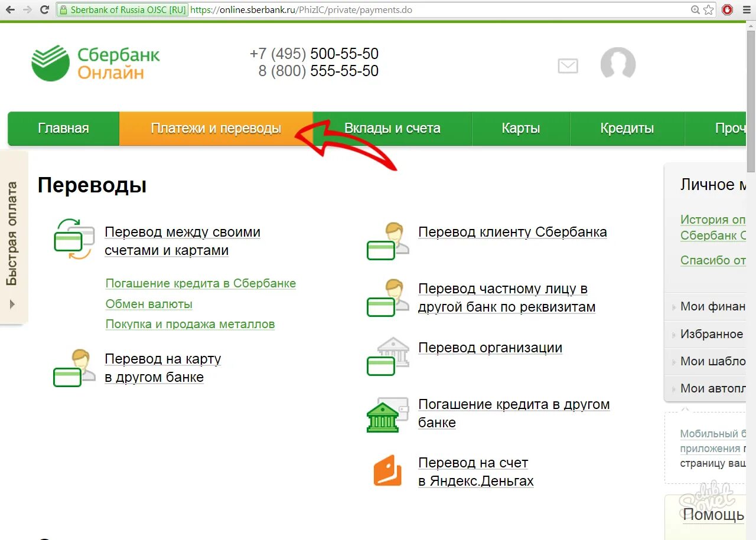Open Спасибо от Сбербанка link
The height and width of the screenshot is (540, 756).
pos(713,260)
